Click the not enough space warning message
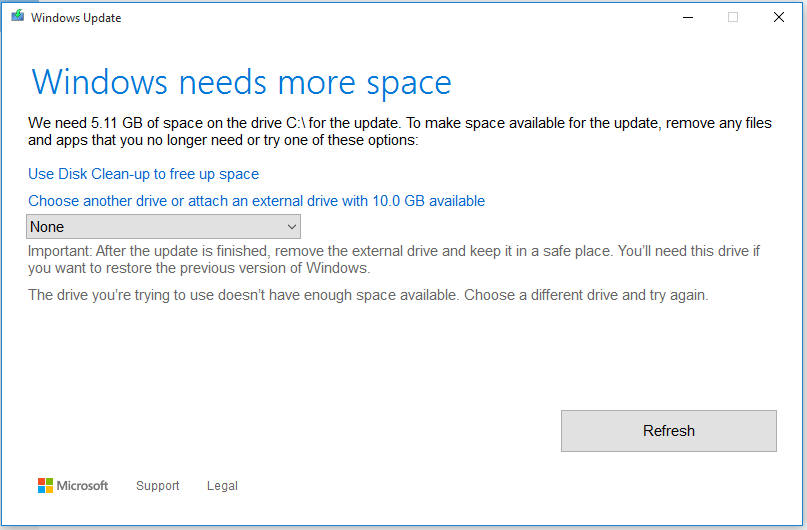807x530 pixels. [368, 295]
